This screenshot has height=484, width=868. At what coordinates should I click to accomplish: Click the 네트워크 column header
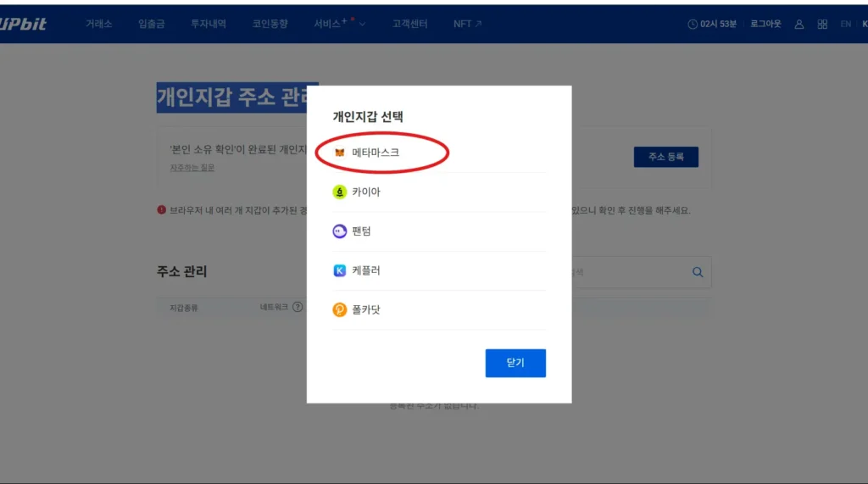pos(274,307)
